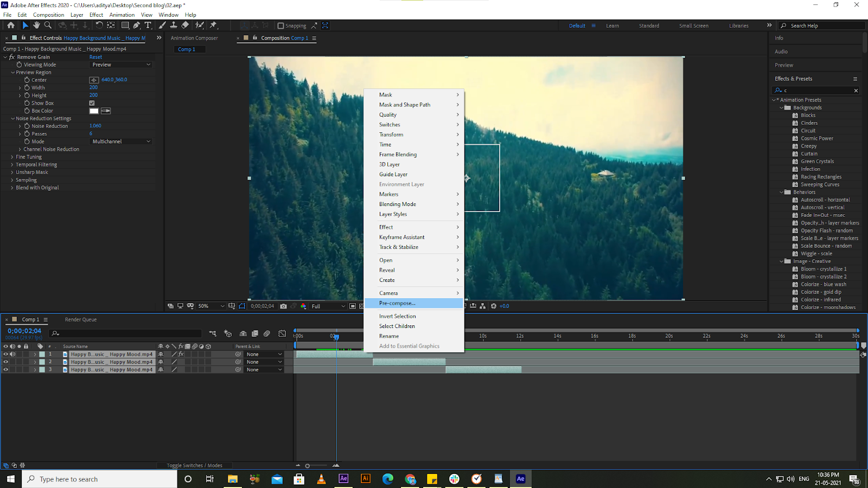Select the Pen tool
868x488 pixels.
[x=137, y=25]
